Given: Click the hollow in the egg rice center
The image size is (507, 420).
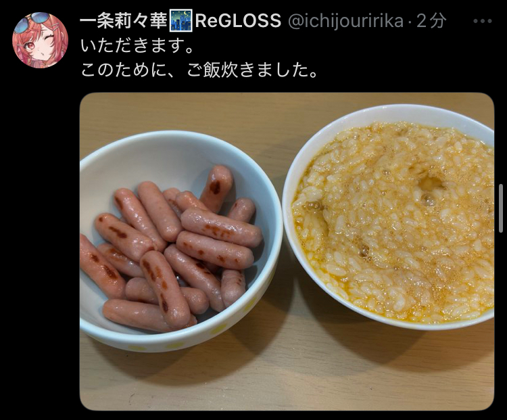Looking at the screenshot, I should point(431,183).
